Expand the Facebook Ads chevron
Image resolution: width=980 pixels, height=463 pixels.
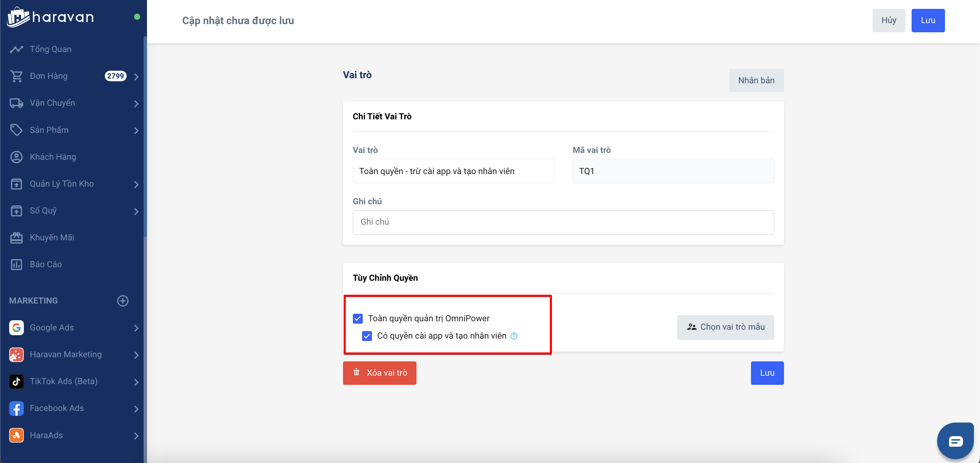click(136, 409)
